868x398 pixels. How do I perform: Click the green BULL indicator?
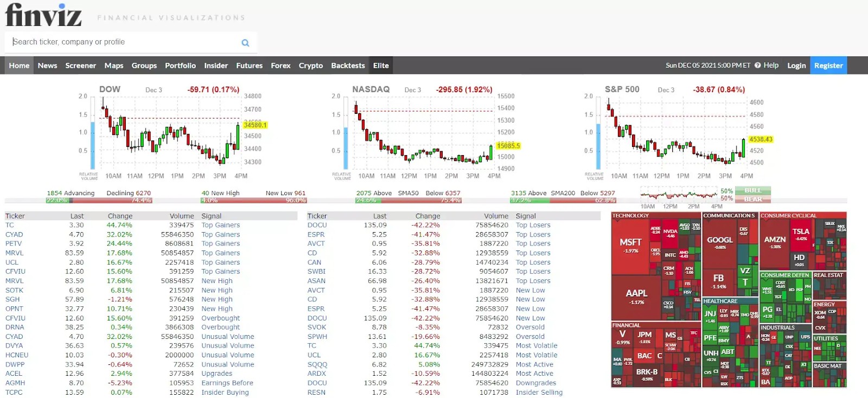click(x=753, y=191)
